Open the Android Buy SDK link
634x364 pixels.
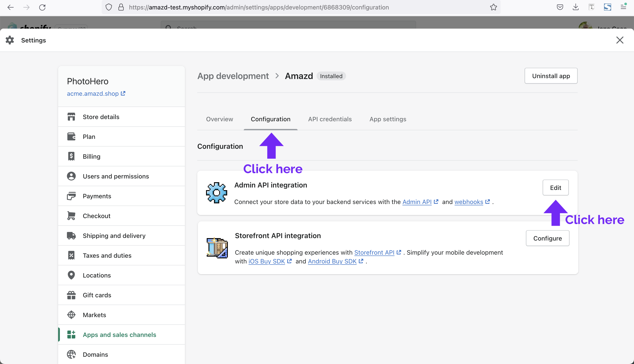(335, 261)
